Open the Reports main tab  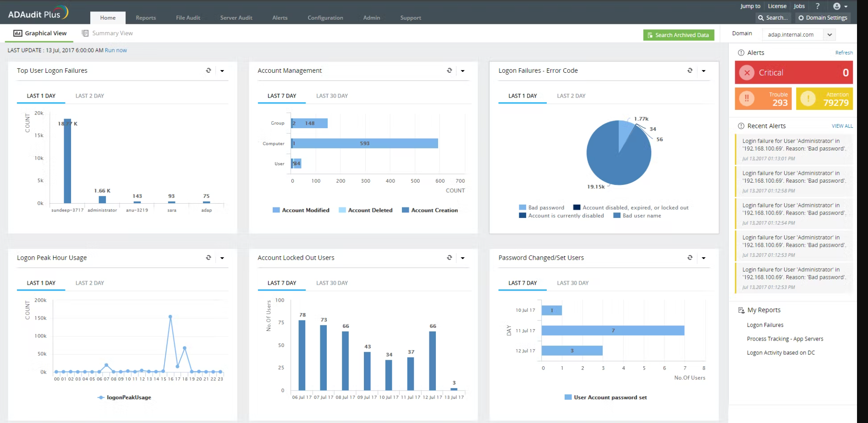point(146,18)
